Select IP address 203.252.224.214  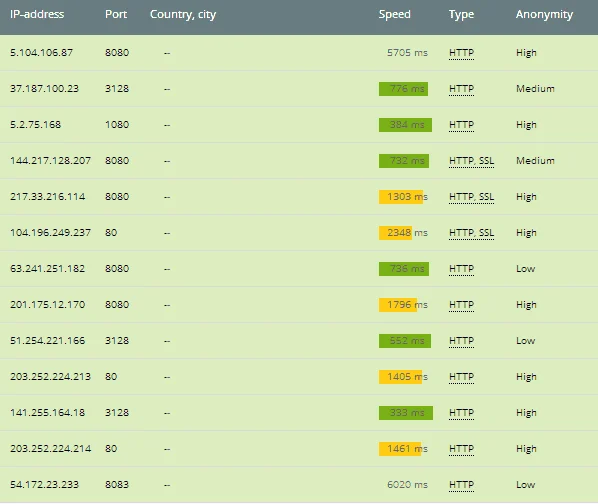[x=50, y=449]
